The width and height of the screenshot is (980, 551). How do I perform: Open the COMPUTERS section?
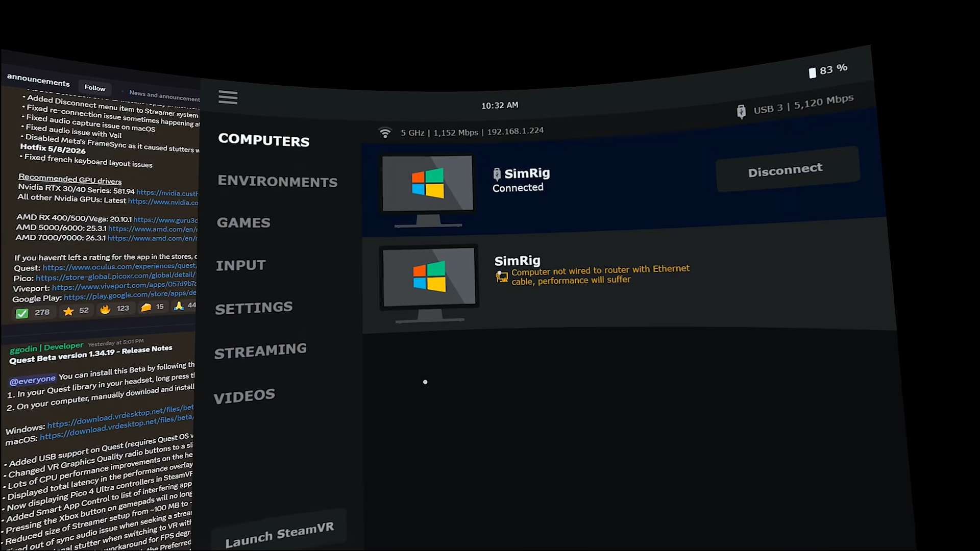tap(263, 140)
